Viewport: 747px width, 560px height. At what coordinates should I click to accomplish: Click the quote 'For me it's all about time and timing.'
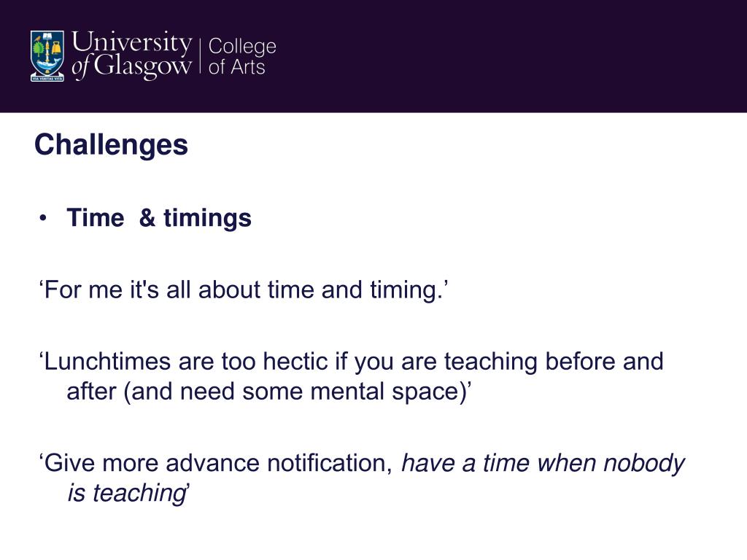[x=244, y=290]
